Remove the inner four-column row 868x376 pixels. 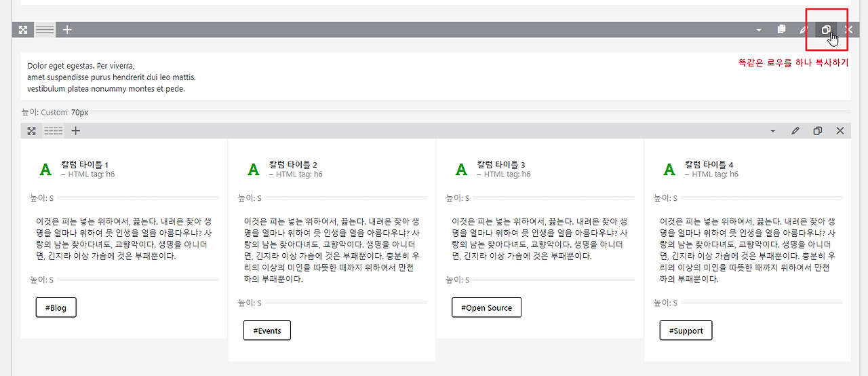click(840, 131)
